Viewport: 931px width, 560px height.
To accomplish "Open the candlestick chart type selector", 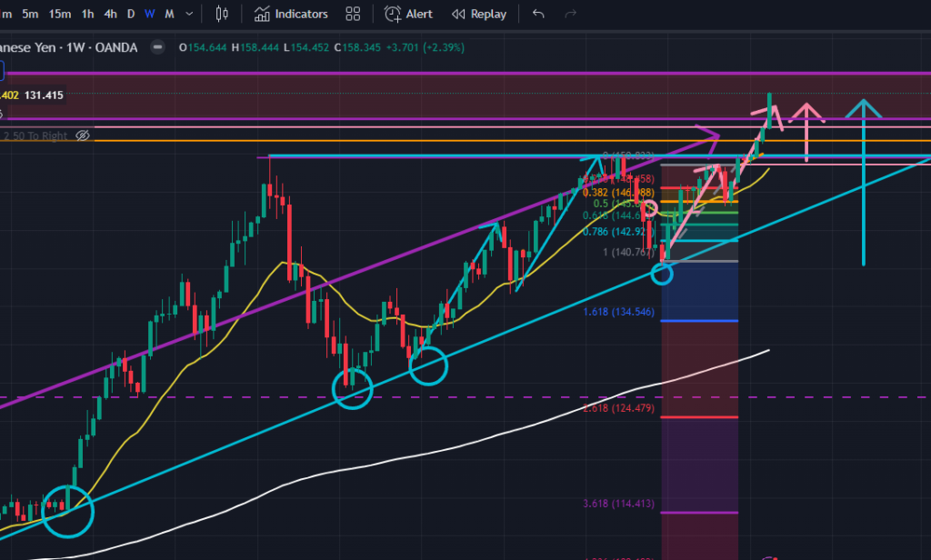I will click(x=222, y=14).
